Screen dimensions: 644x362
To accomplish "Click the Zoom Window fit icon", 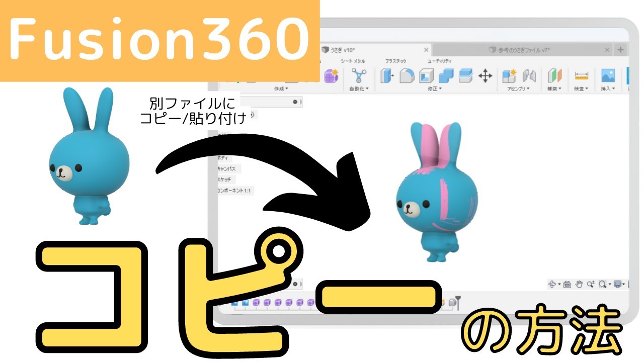I will coord(602,285).
